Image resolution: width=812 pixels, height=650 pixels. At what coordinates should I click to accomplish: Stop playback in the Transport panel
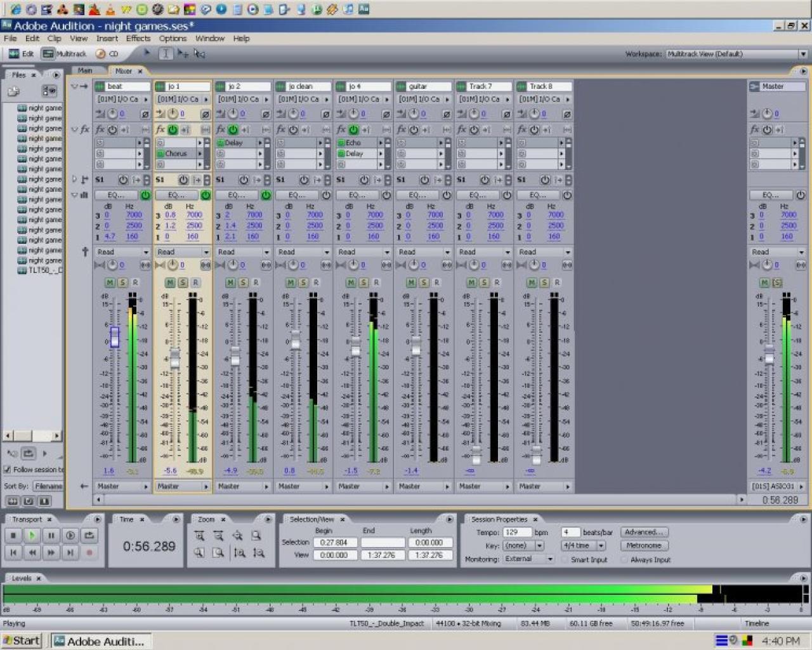(x=13, y=536)
